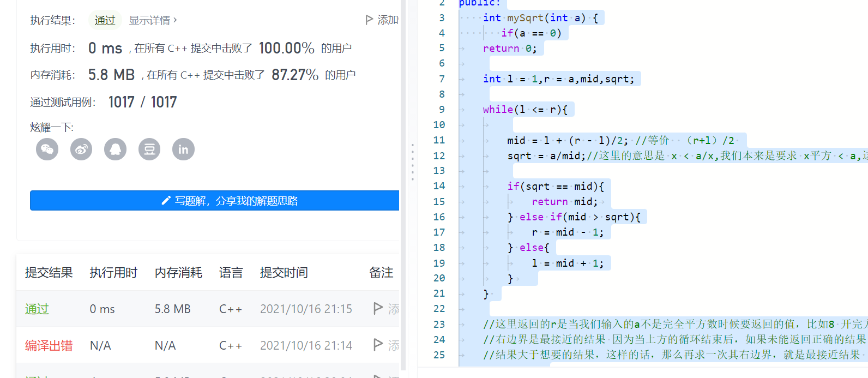Click 备注 column header
Screen dimensions: 868x378
(x=381, y=272)
